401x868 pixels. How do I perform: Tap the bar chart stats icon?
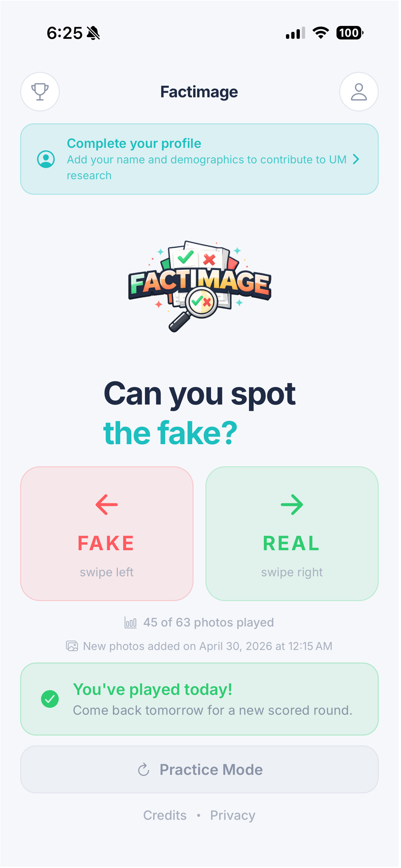tap(130, 622)
